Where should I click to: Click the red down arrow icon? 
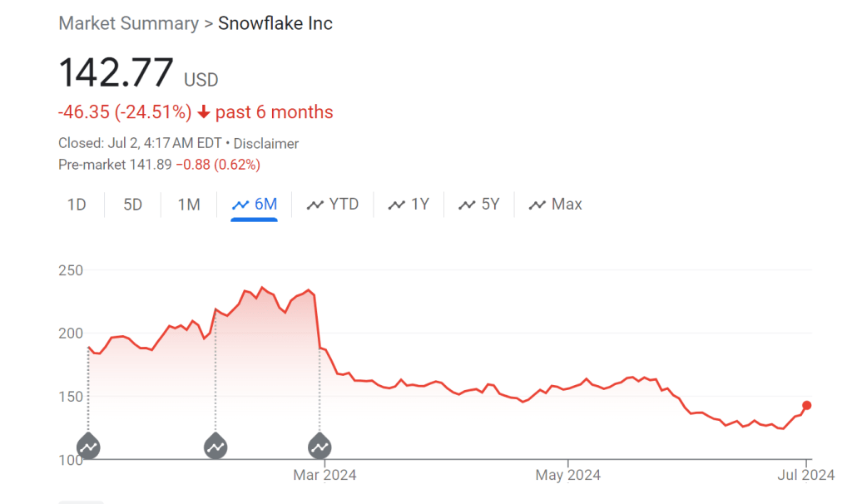[x=204, y=112]
